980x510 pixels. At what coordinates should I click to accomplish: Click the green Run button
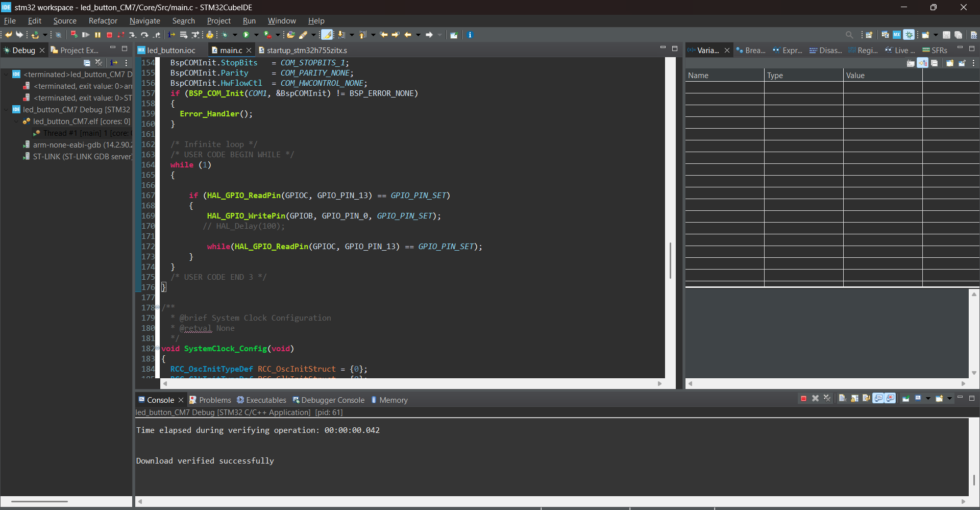246,35
